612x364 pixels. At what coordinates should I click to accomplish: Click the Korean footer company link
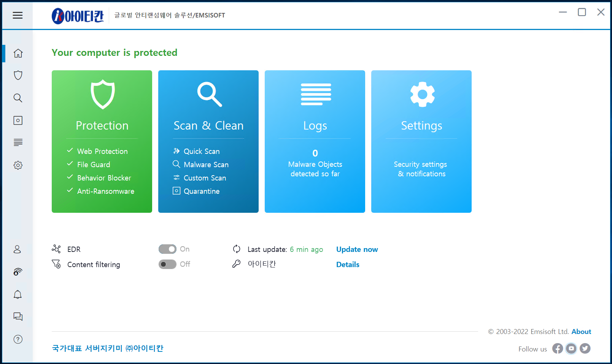point(108,348)
